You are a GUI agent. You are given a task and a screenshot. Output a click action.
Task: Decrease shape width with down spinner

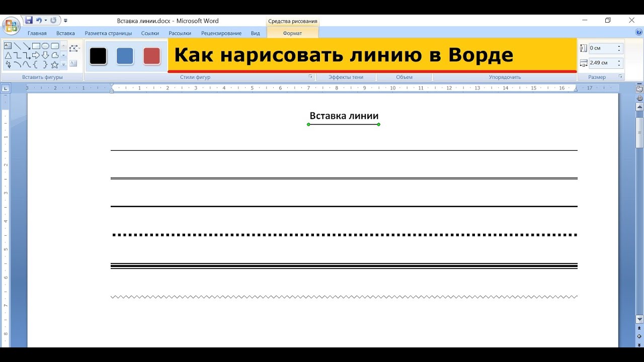click(620, 65)
